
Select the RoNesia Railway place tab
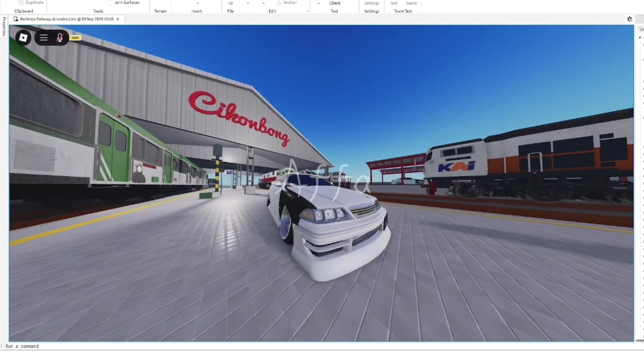point(67,19)
